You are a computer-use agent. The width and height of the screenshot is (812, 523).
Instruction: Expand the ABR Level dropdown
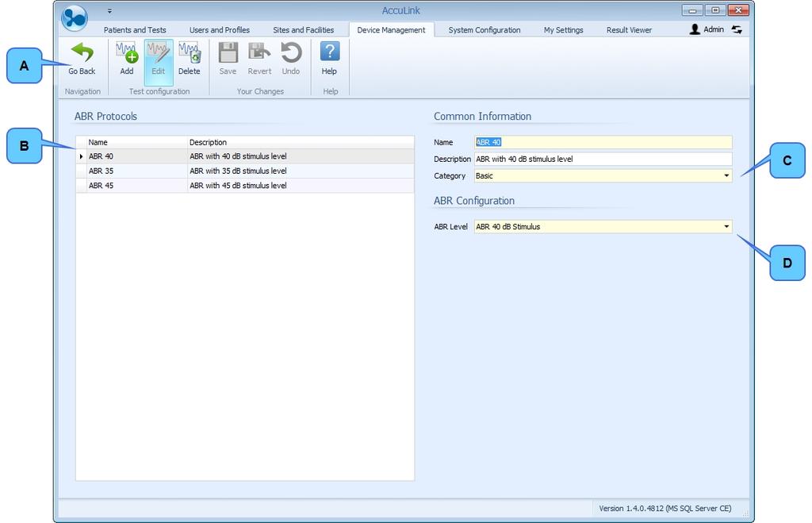tap(726, 226)
